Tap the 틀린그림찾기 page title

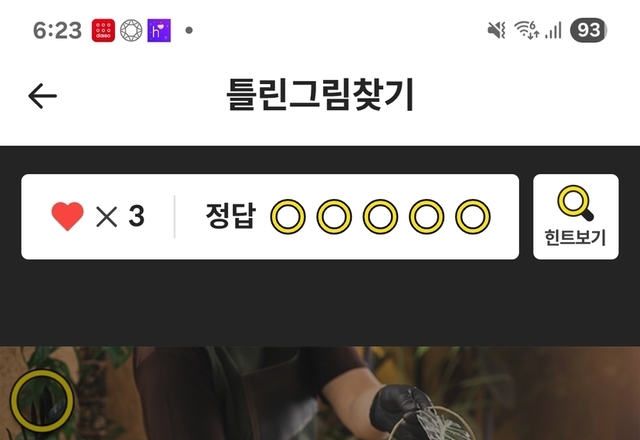point(320,95)
